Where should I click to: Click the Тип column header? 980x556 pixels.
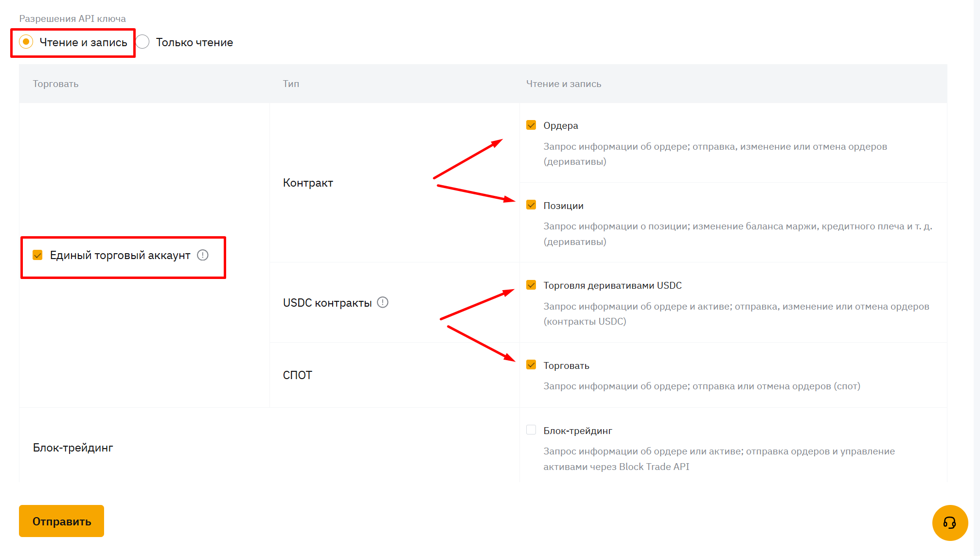click(x=291, y=84)
